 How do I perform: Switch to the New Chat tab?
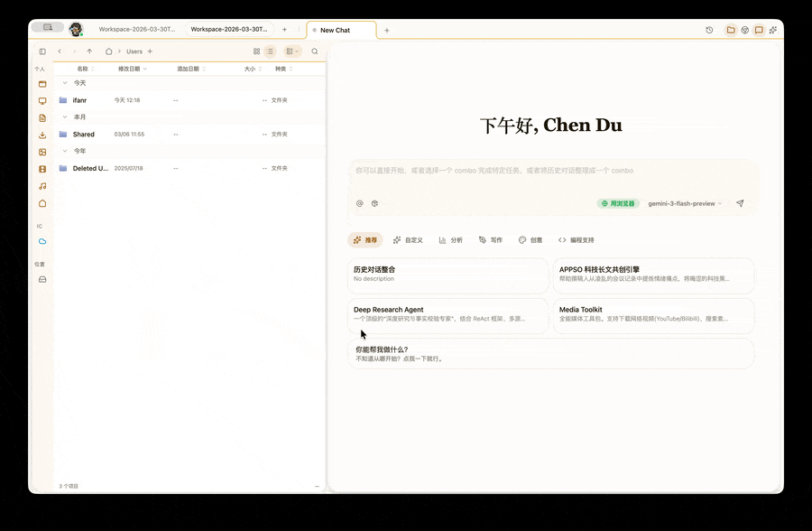pyautogui.click(x=338, y=30)
